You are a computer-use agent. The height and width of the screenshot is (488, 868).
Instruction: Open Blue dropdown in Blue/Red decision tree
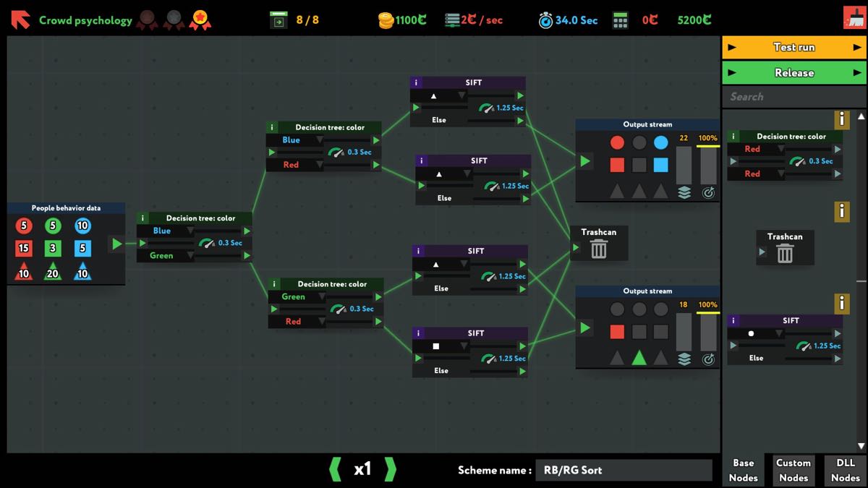(296, 140)
